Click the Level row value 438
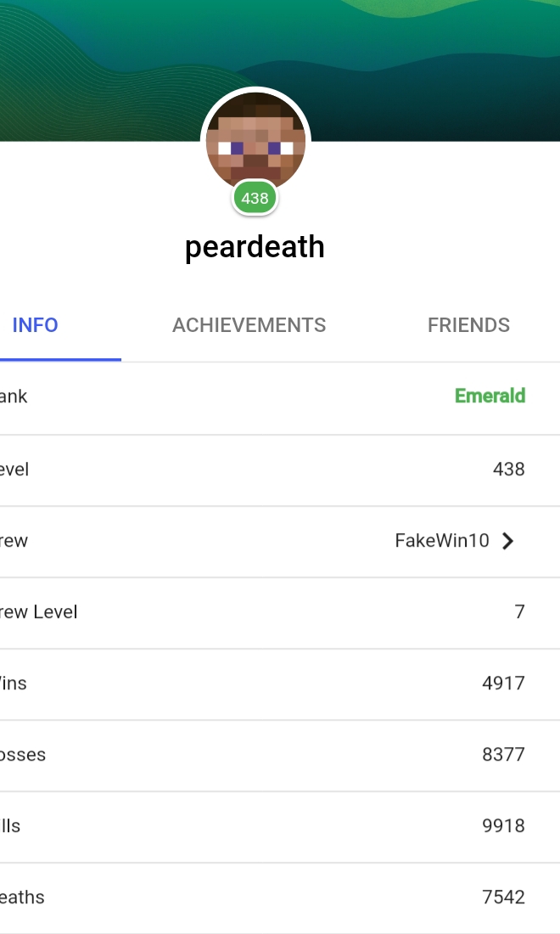 pyautogui.click(x=509, y=470)
